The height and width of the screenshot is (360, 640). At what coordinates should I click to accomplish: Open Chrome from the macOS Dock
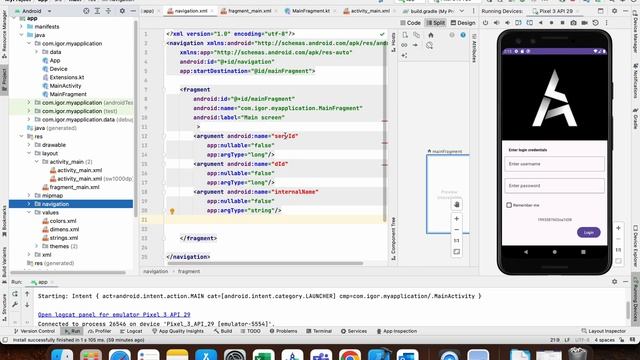pos(350,354)
